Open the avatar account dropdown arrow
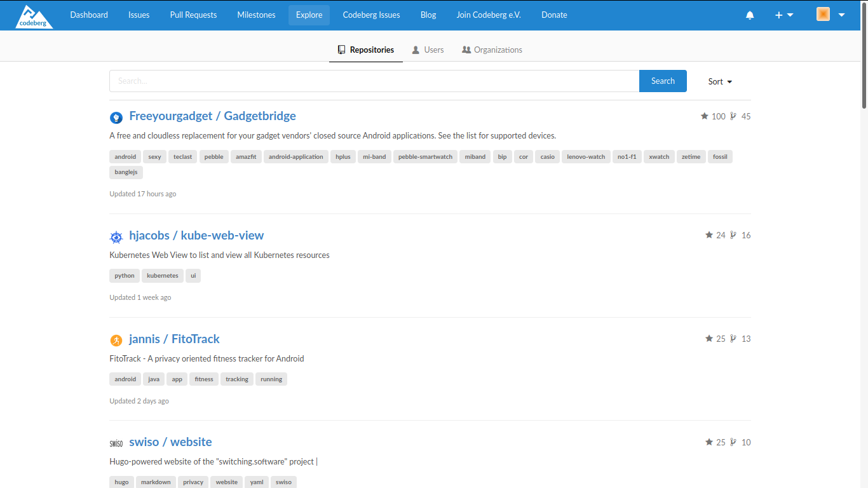Image resolution: width=868 pixels, height=488 pixels. point(840,15)
